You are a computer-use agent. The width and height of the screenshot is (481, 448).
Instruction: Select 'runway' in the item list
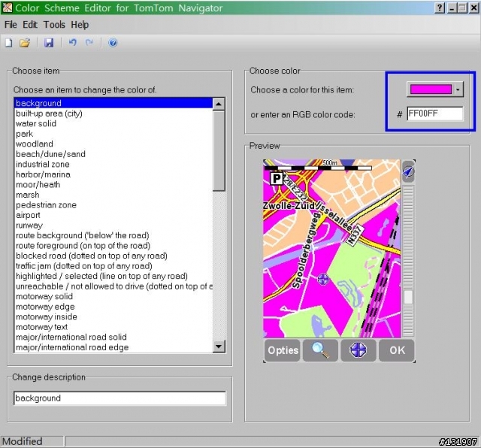click(x=113, y=226)
